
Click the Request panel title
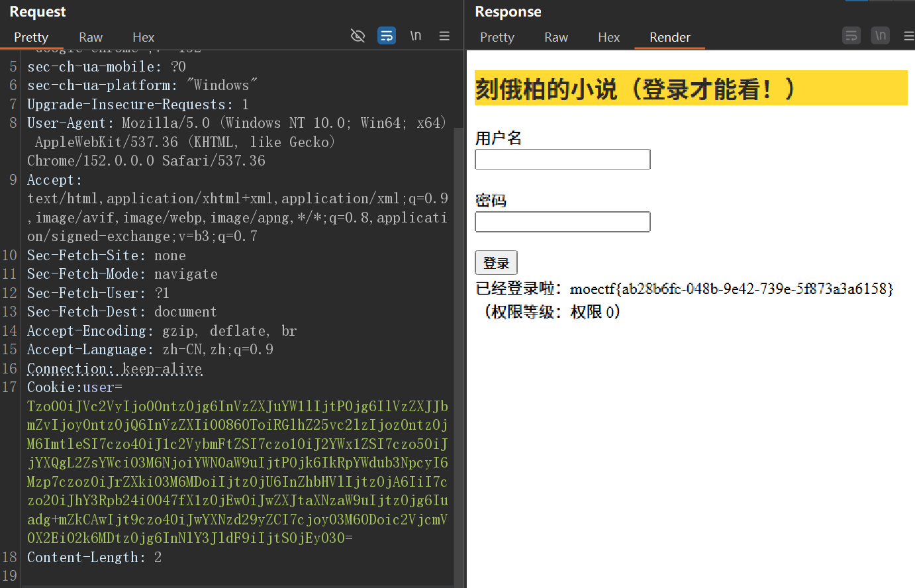38,12
